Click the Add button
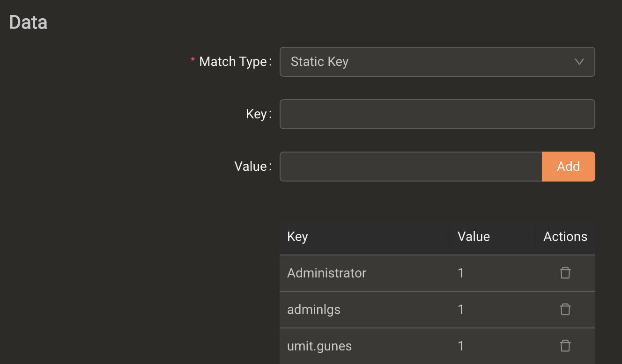 tap(569, 166)
